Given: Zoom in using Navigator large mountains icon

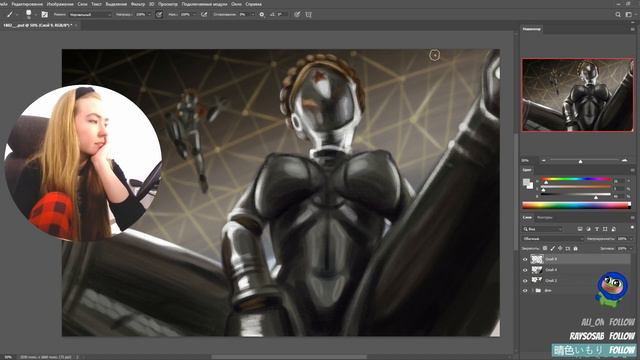Looking at the screenshot, I should [624, 160].
